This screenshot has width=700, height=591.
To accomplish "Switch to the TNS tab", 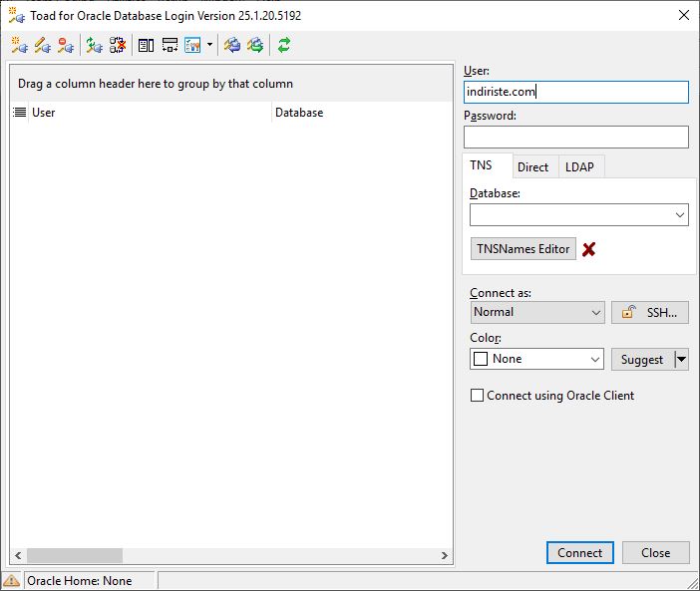I will pos(488,165).
